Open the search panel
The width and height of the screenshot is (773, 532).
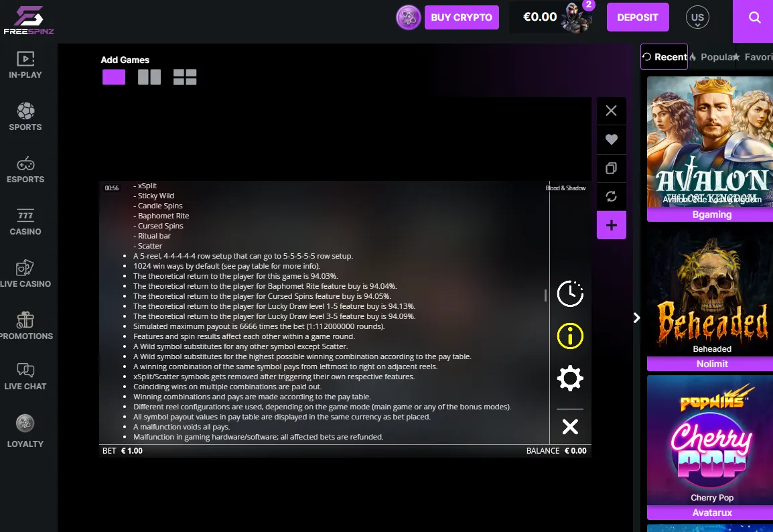pos(754,17)
